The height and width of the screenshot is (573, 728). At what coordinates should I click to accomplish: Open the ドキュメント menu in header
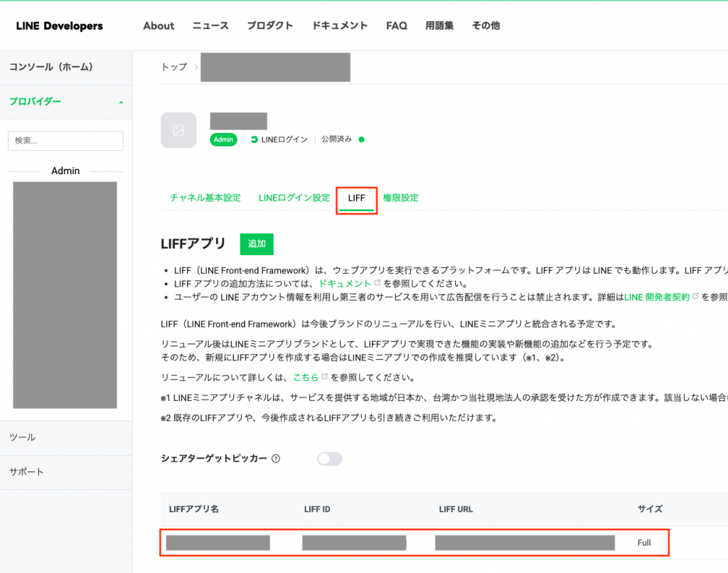point(339,26)
